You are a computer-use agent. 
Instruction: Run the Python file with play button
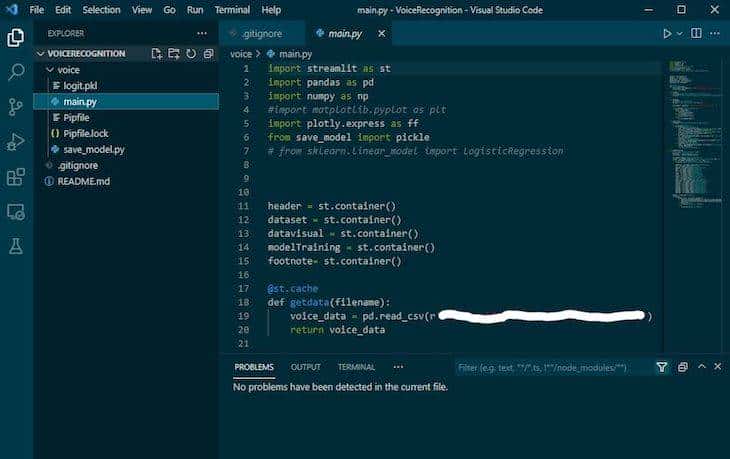click(x=667, y=34)
